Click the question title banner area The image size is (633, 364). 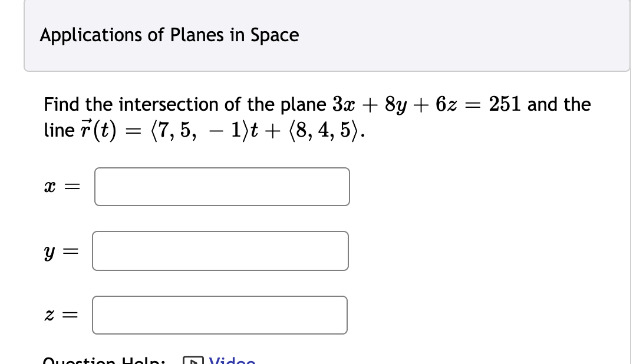(x=327, y=35)
